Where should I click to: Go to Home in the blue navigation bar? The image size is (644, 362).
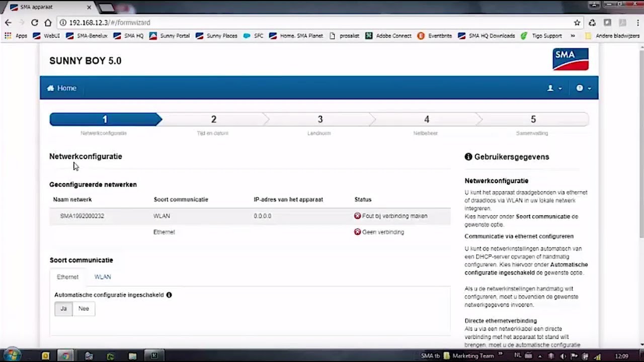point(62,88)
